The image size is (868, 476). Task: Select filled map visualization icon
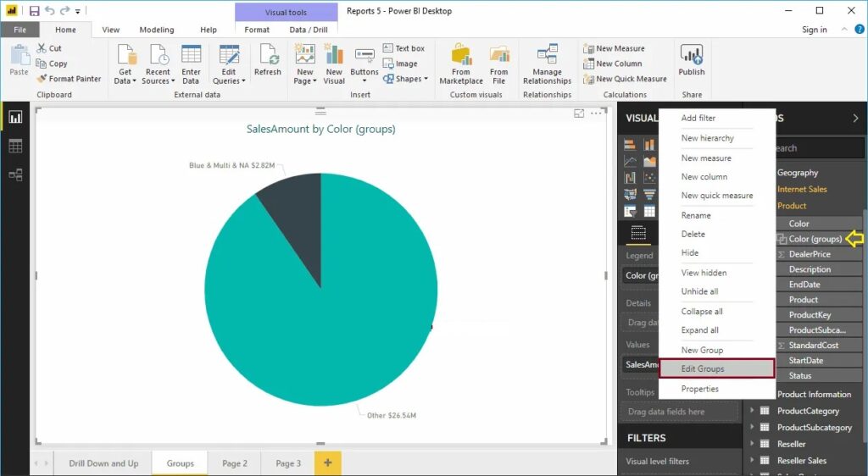click(630, 195)
